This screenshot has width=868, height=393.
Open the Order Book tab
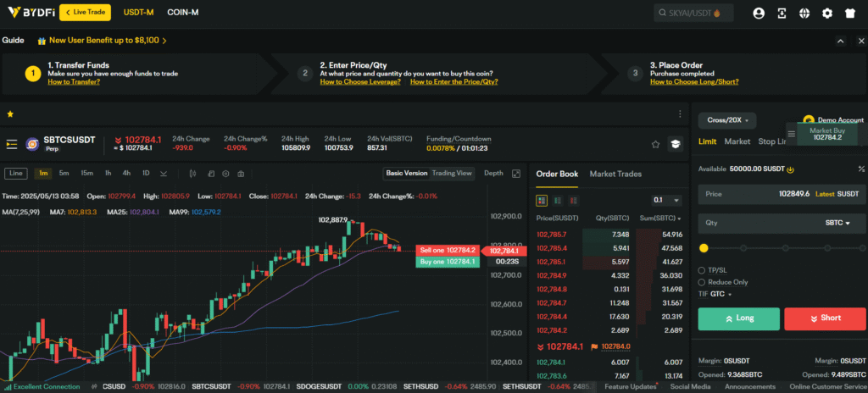(557, 174)
